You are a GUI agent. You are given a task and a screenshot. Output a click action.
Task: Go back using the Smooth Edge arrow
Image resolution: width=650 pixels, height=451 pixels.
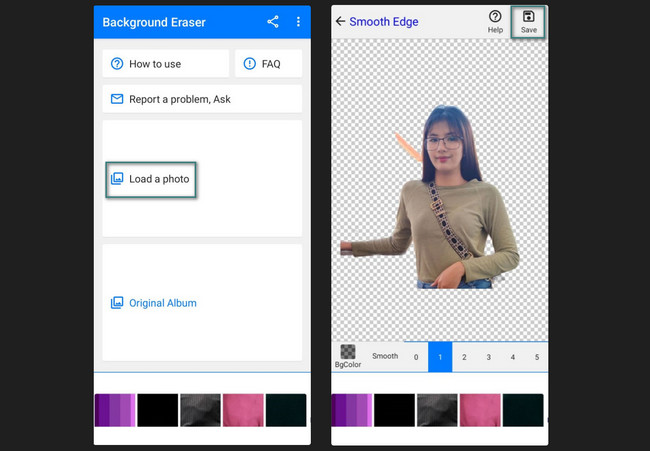pos(340,21)
